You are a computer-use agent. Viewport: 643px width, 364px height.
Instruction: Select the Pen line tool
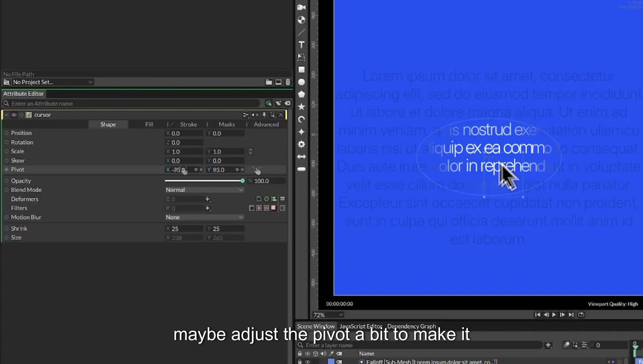pyautogui.click(x=301, y=32)
